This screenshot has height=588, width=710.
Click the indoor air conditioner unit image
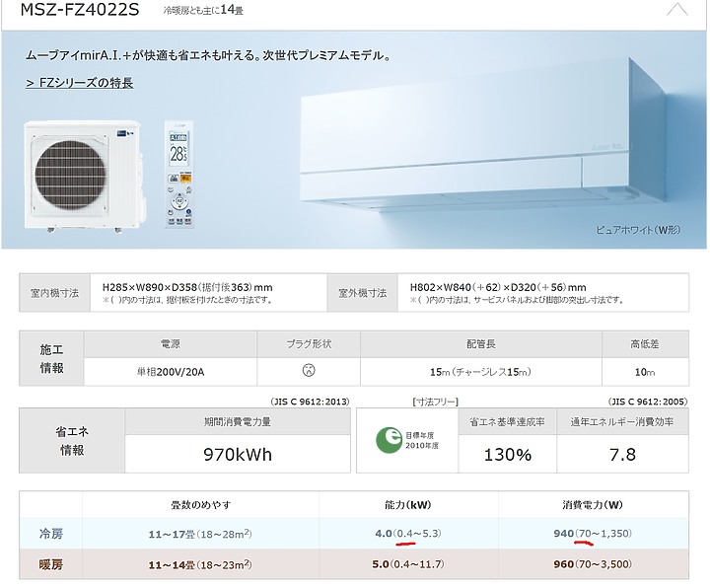[x=482, y=136]
